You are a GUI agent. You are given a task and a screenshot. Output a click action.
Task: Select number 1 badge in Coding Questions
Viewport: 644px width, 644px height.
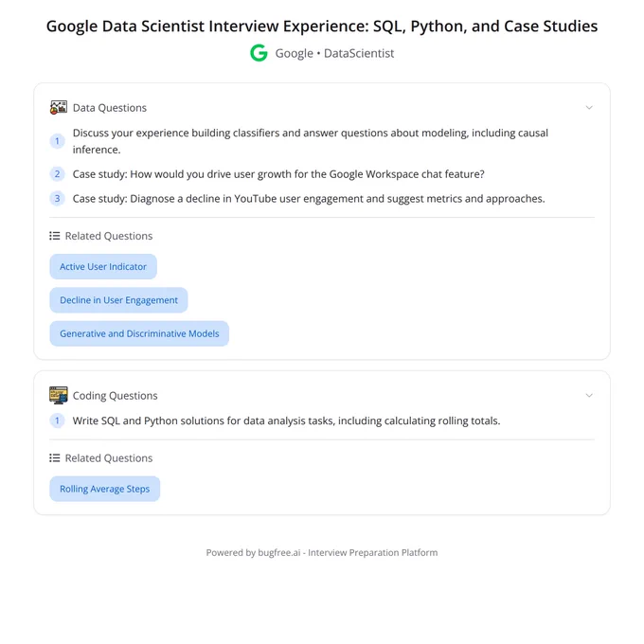57,420
